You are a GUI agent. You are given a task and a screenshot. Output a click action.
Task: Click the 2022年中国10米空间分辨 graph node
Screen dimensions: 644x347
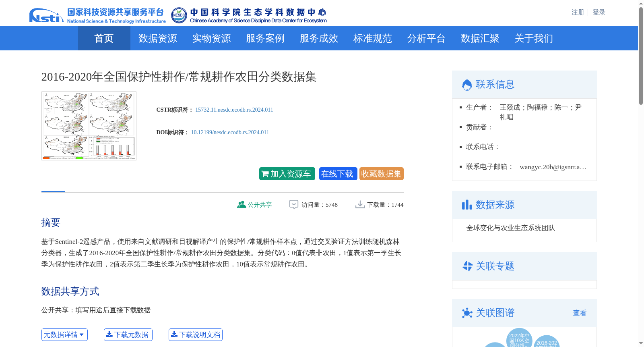click(519, 339)
